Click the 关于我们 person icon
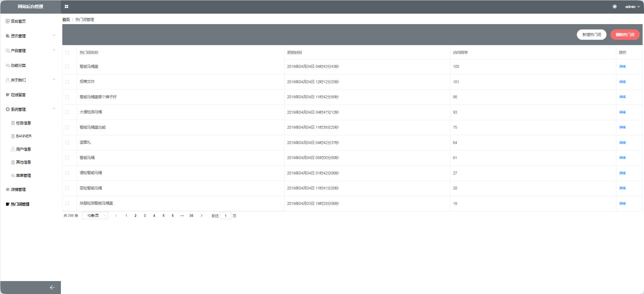Image resolution: width=644 pixels, height=294 pixels. click(8, 80)
